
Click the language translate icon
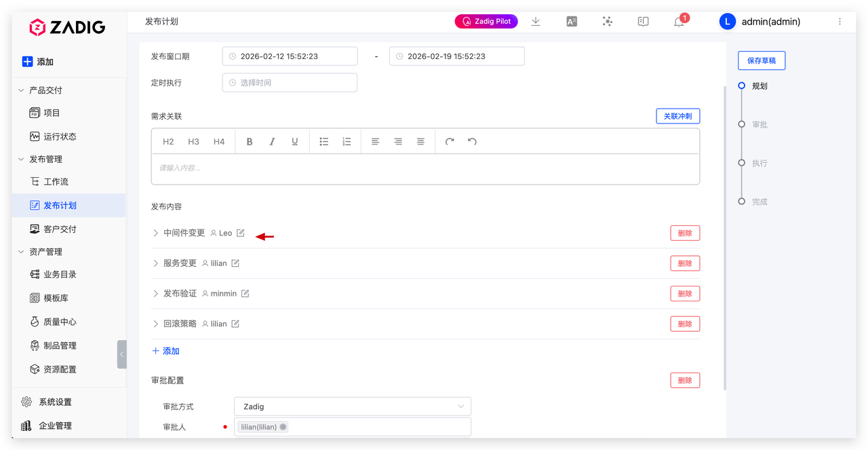[x=572, y=22]
